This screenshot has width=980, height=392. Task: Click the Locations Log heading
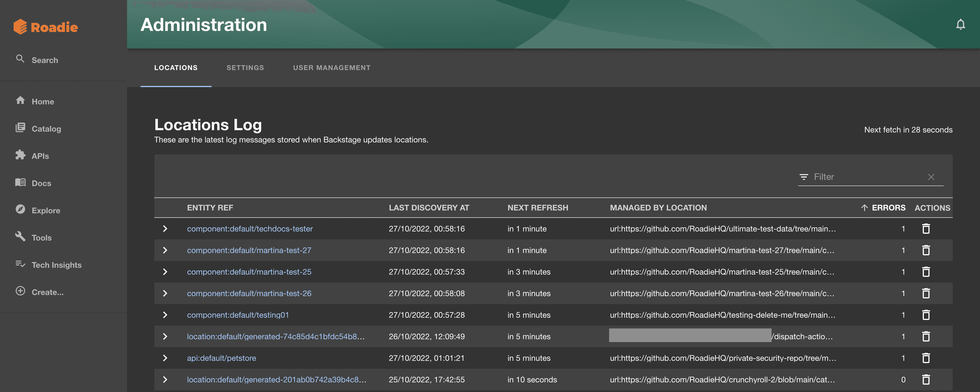click(208, 125)
